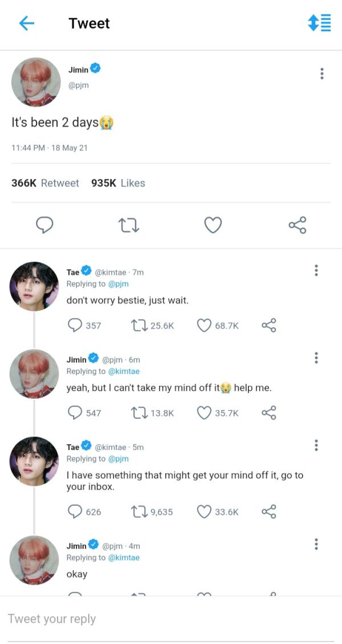The height and width of the screenshot is (644, 342).
Task: Focus the "Tweet your reply" field
Action: (171, 619)
